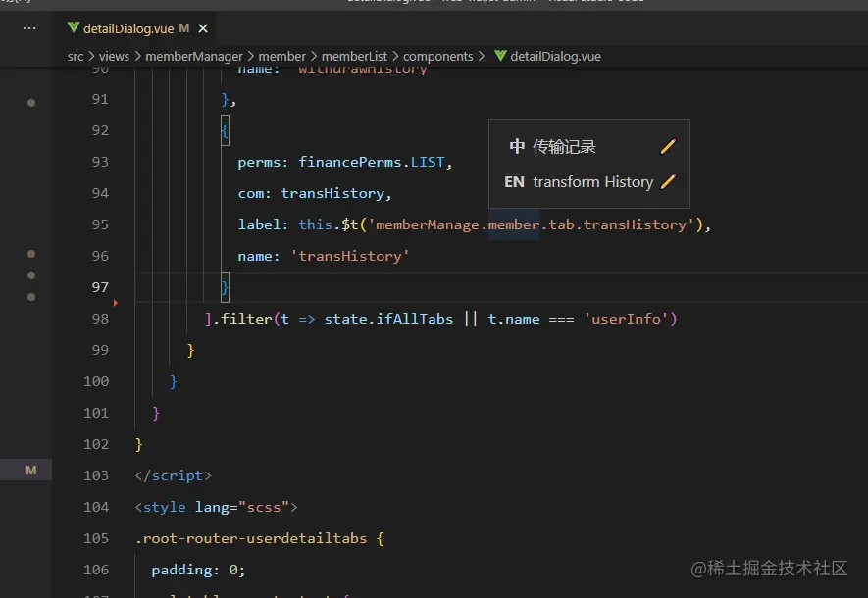
Task: Click the '<style lang="scss">' tag
Action: tap(217, 507)
